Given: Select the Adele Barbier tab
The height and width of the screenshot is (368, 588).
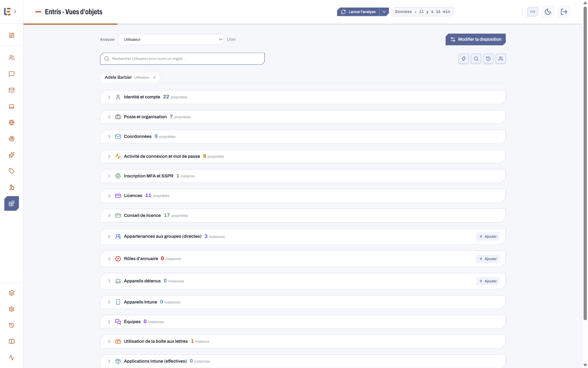Looking at the screenshot, I should 127,77.
